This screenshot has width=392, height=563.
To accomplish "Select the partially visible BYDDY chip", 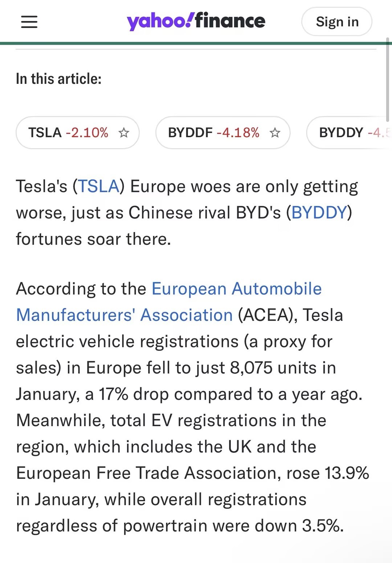I will click(x=341, y=133).
